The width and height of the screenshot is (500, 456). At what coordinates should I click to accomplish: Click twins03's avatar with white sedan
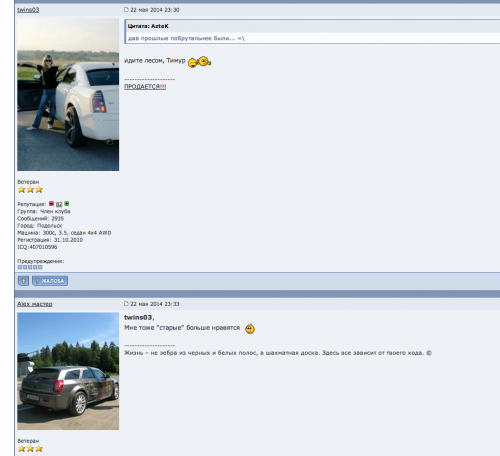click(x=68, y=95)
